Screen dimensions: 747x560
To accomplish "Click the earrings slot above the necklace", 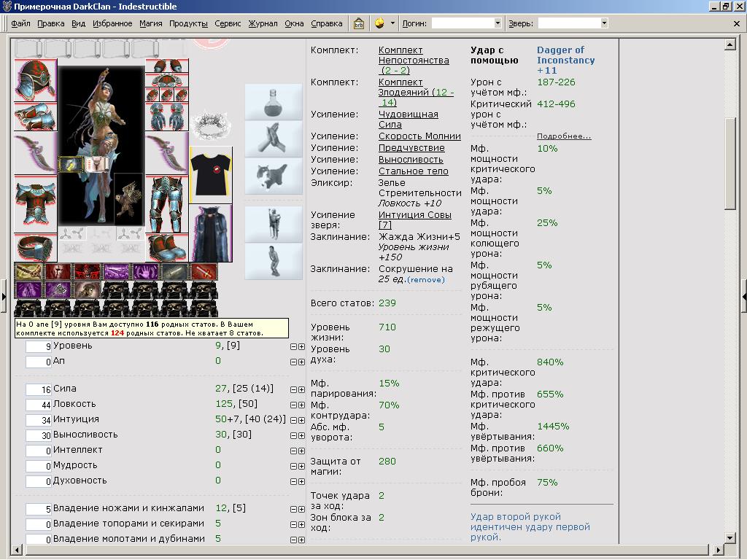I will pos(167,66).
